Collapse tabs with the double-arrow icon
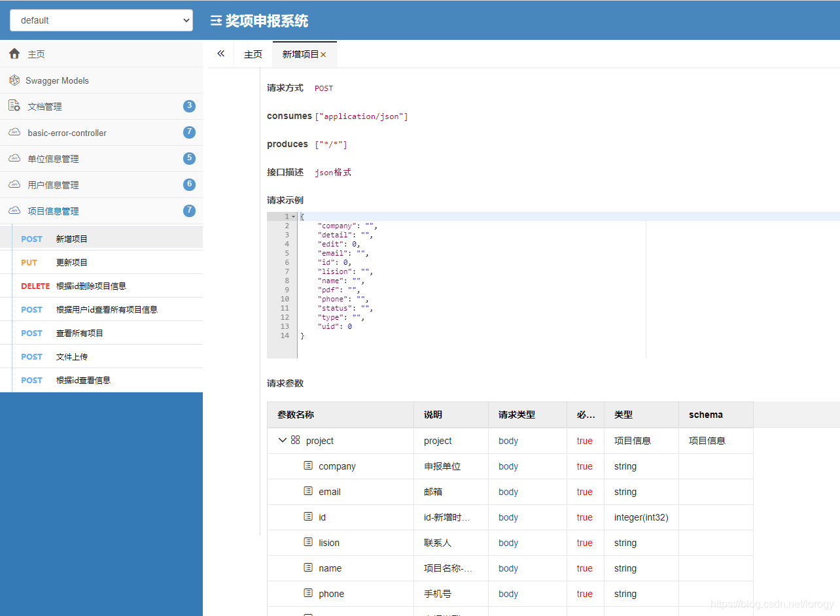 click(x=221, y=54)
